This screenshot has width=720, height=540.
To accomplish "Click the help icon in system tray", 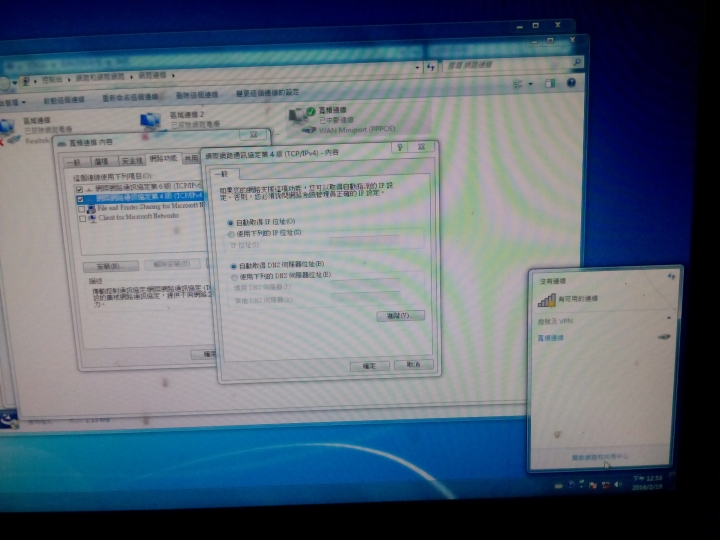I will (x=571, y=484).
